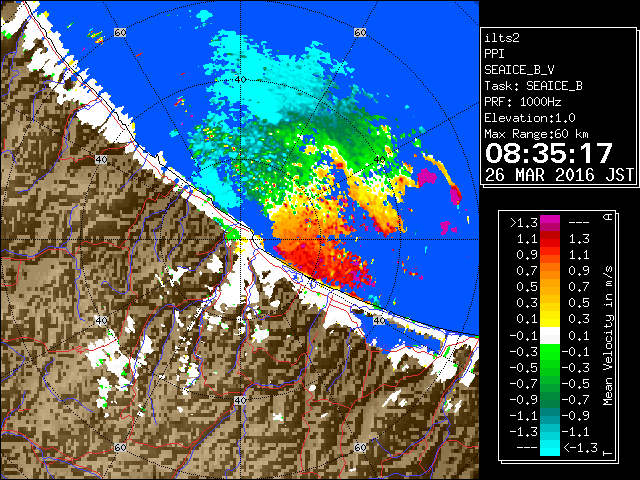
Task: Select the 'Mean Velocity in m/s' legend title
Action: [608, 335]
